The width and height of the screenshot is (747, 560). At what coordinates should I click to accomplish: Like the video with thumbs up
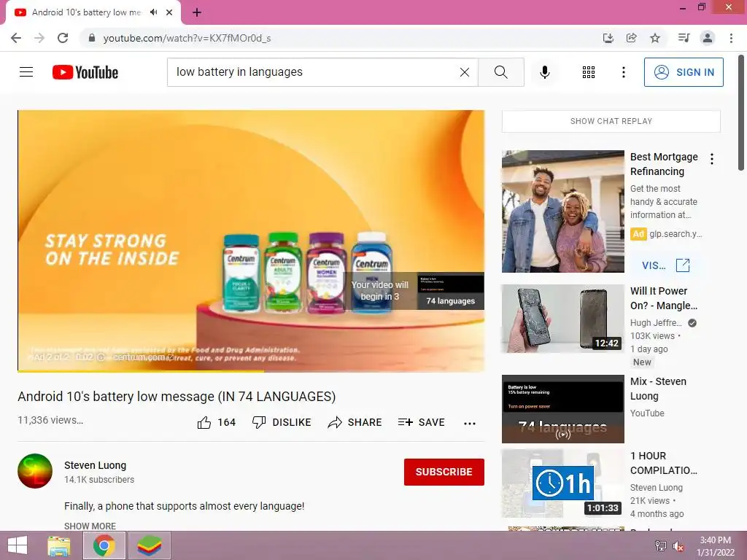(x=217, y=422)
